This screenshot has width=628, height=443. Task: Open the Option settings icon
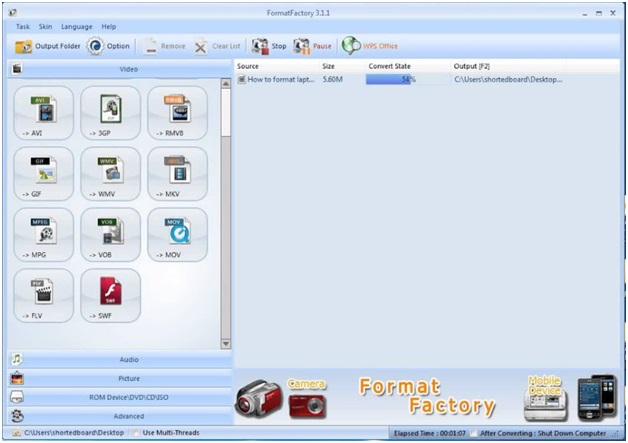[x=95, y=46]
